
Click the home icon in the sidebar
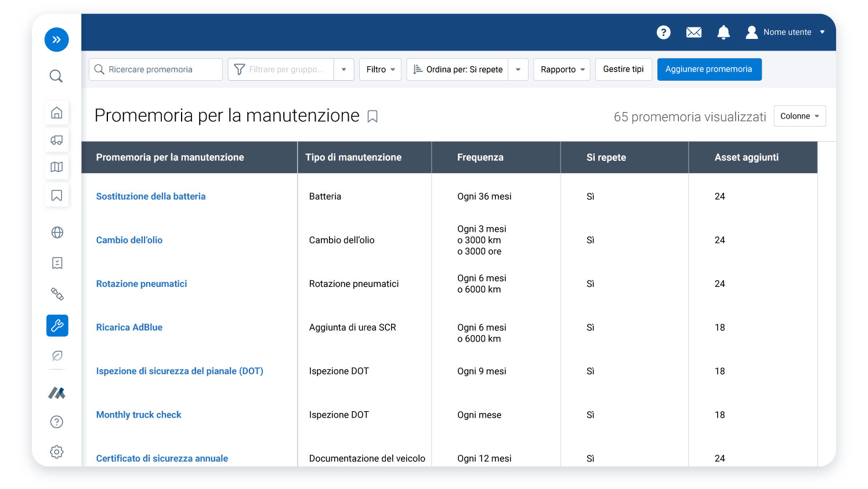click(x=56, y=112)
